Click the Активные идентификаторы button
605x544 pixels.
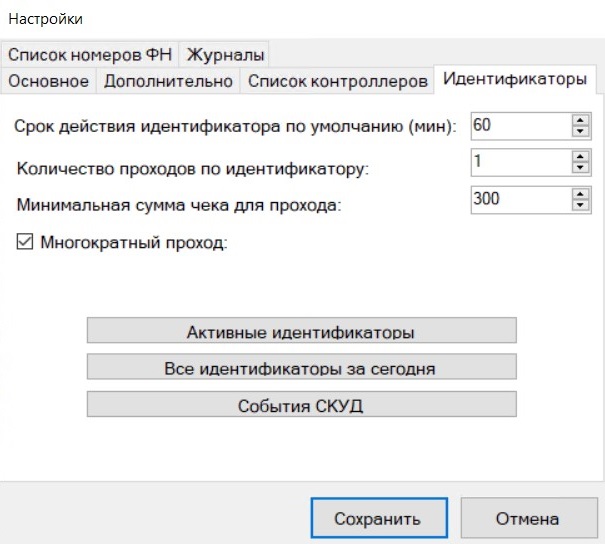coord(302,331)
